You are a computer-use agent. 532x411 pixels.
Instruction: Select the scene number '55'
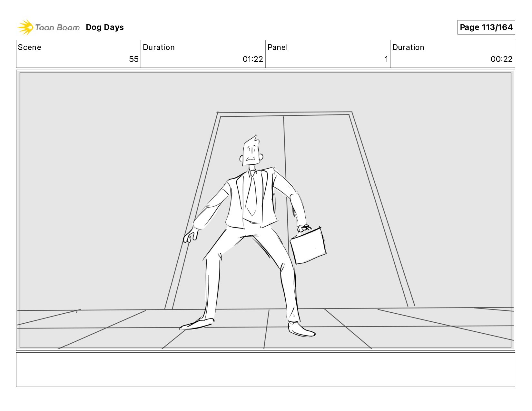134,59
